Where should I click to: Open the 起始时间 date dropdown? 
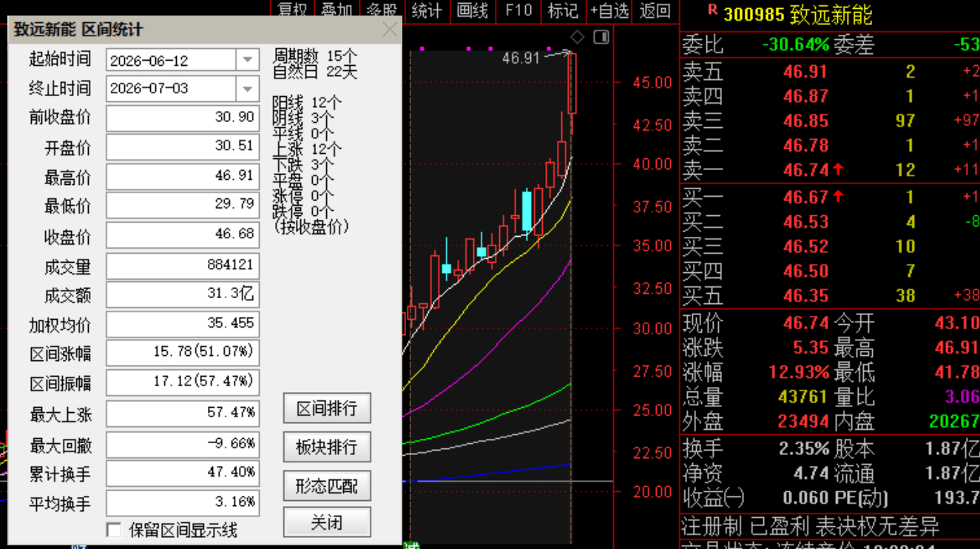click(247, 61)
